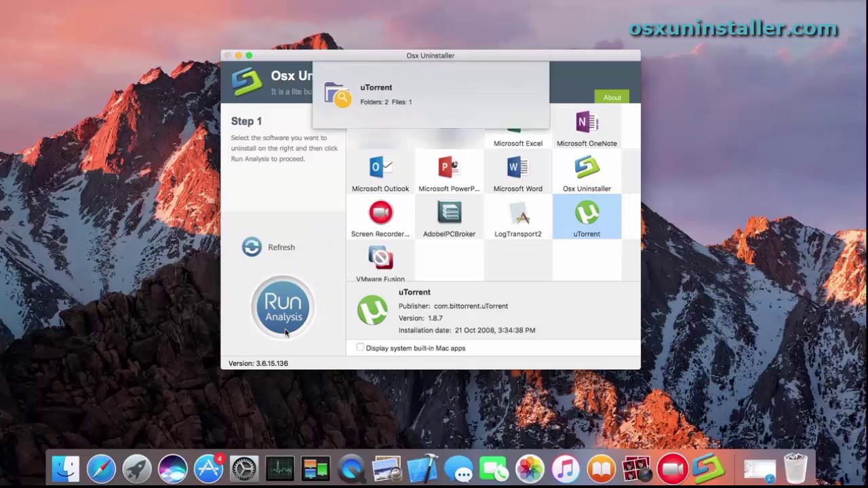Open Photos from the Dock

(x=530, y=469)
